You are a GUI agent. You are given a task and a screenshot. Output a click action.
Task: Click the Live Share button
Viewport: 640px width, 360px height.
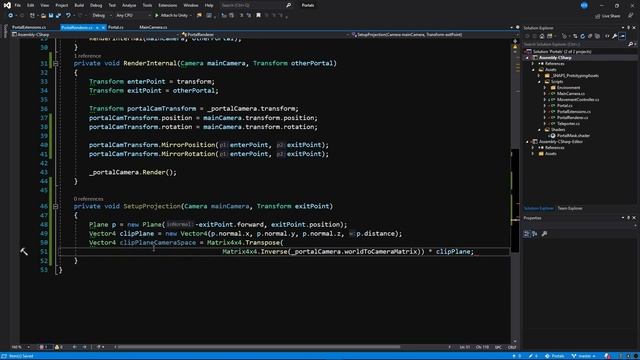point(607,16)
